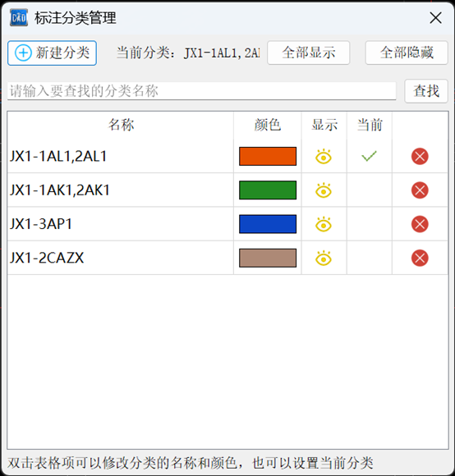Screen dimensions: 455x476
Task: Open the green color swatch for JX1-1AK1,2AK1
Action: [268, 190]
